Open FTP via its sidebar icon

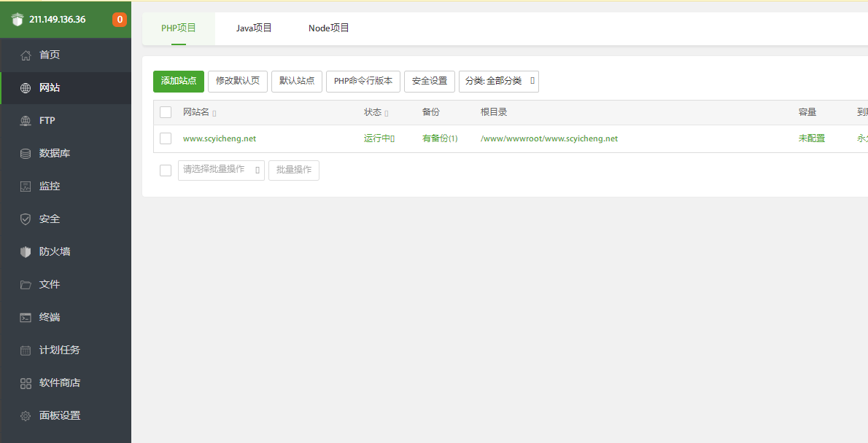point(26,121)
